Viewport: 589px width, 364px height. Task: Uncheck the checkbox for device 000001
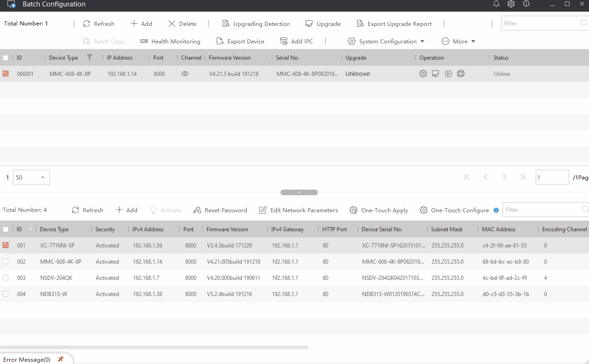[x=6, y=74]
